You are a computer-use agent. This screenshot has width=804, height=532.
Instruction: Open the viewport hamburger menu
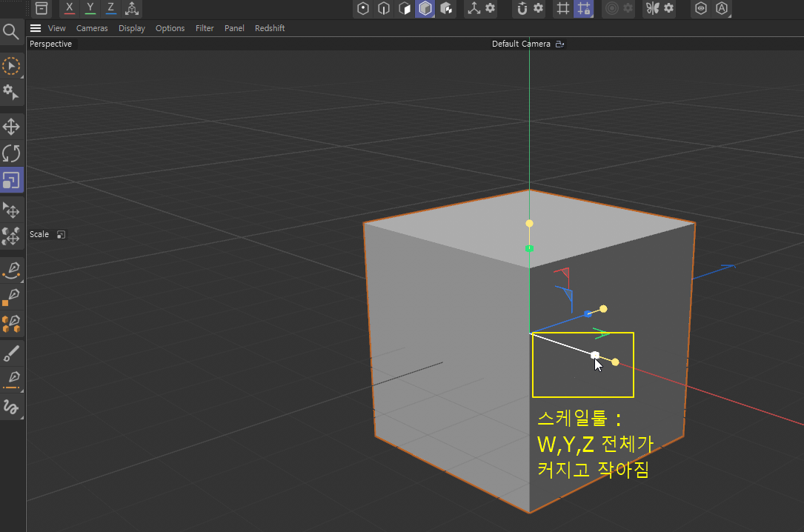click(x=36, y=28)
